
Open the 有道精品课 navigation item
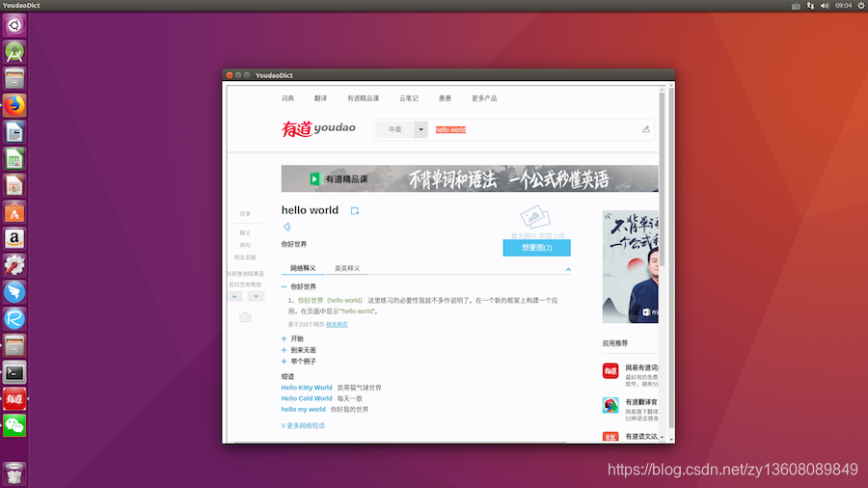coord(364,98)
